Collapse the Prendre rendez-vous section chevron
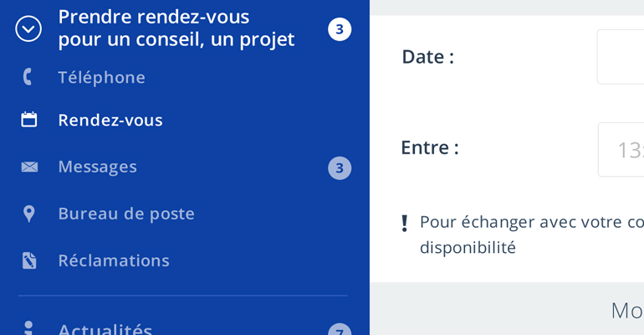 click(28, 28)
